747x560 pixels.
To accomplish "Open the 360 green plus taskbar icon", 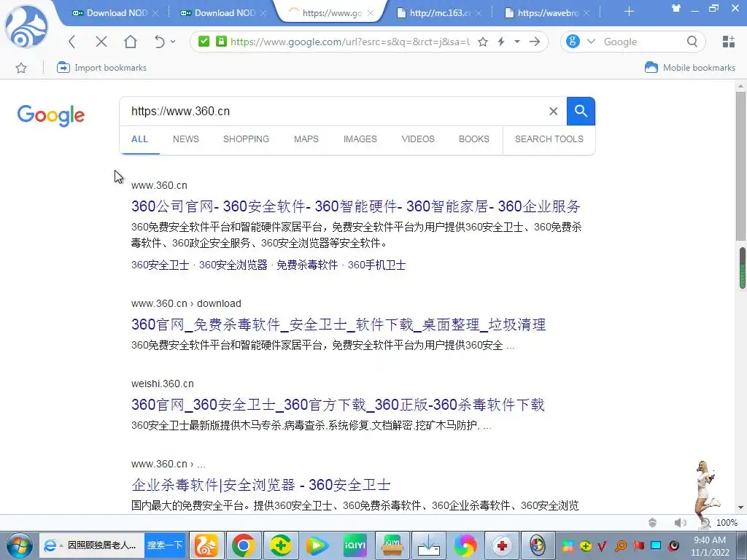I will pos(281,545).
